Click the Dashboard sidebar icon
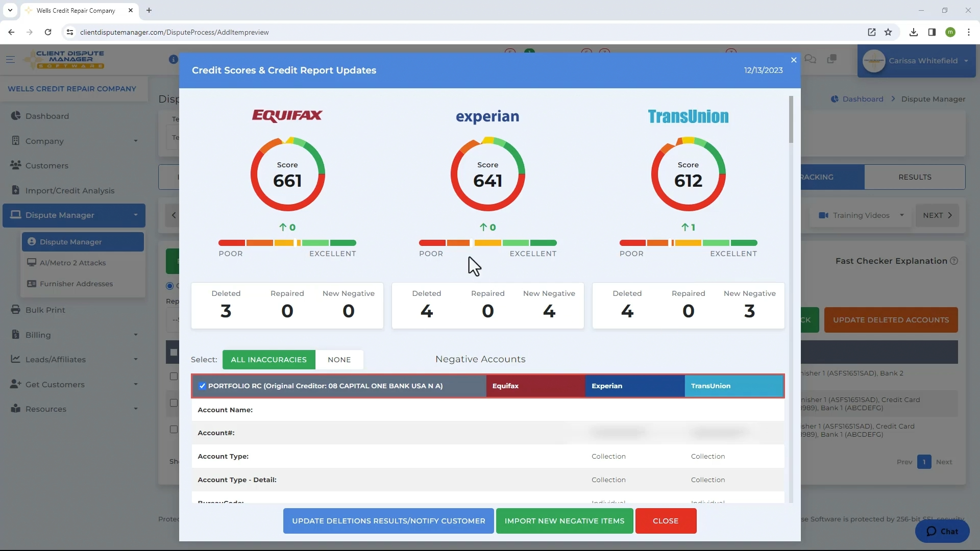The width and height of the screenshot is (980, 551). click(16, 116)
